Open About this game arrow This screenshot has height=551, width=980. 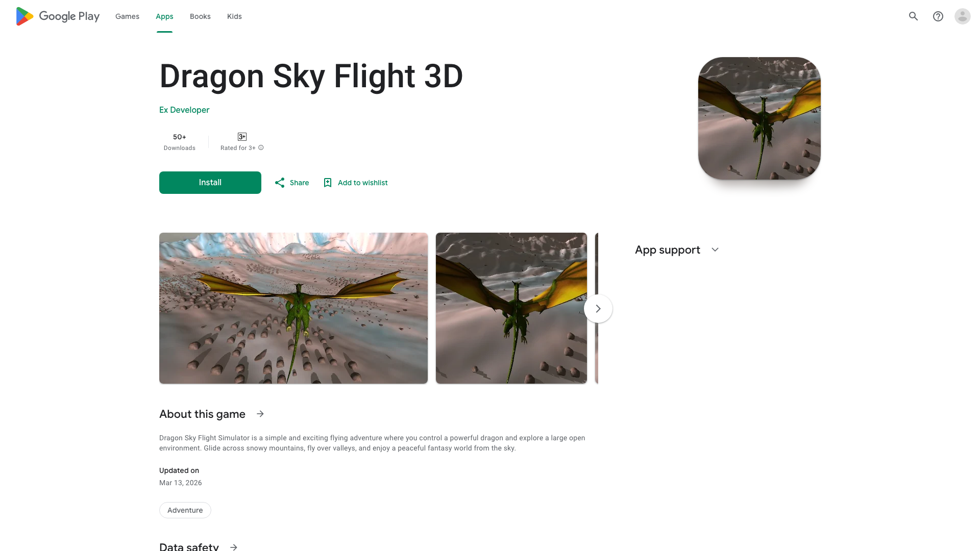coord(260,414)
